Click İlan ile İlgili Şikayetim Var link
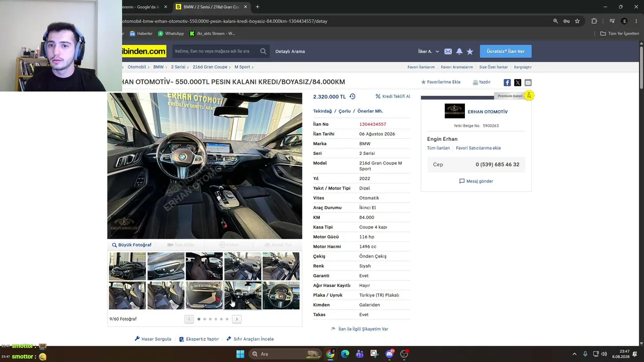This screenshot has width=644, height=362. pos(360,329)
